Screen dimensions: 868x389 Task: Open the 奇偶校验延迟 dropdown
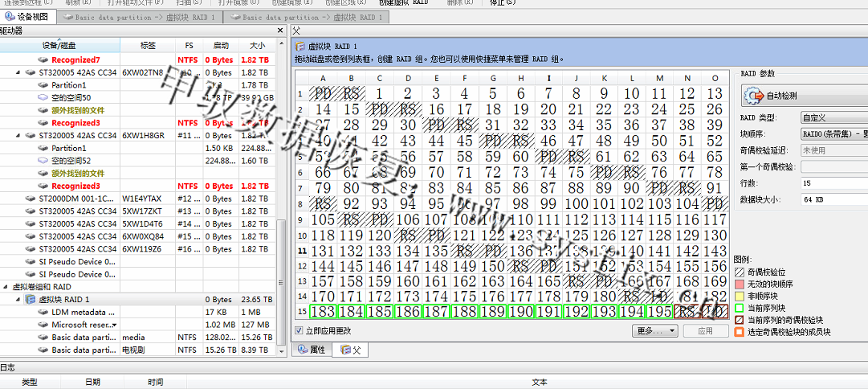click(834, 149)
